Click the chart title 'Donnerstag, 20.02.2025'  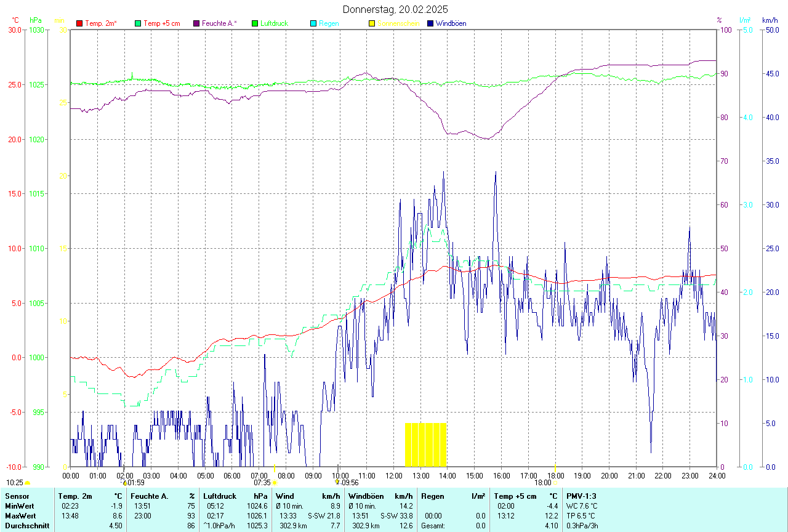click(x=395, y=9)
